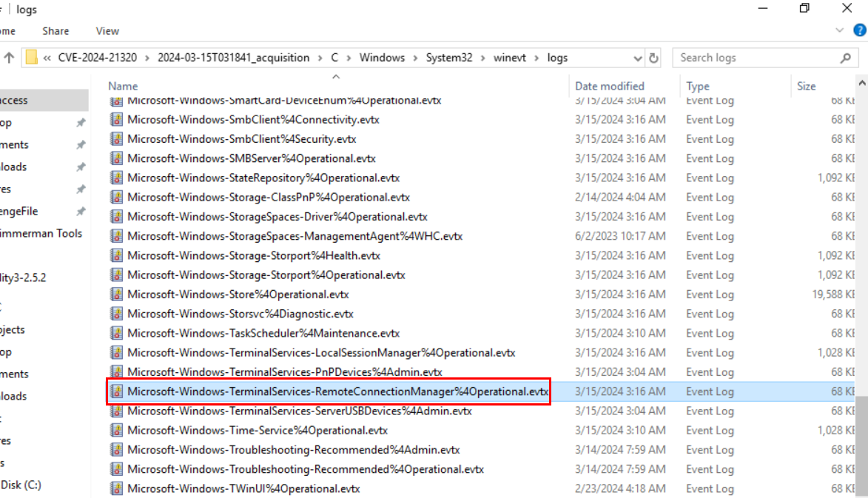The image size is (868, 498).
Task: Click the 6/2/2023 10:17 AM date
Action: click(620, 236)
